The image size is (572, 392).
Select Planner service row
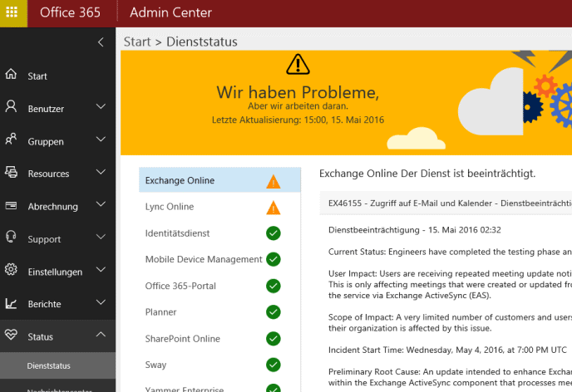219,312
